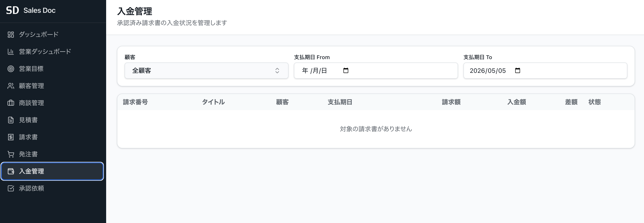The height and width of the screenshot is (223, 644).
Task: Go to 営業目標 page
Action: [52, 69]
